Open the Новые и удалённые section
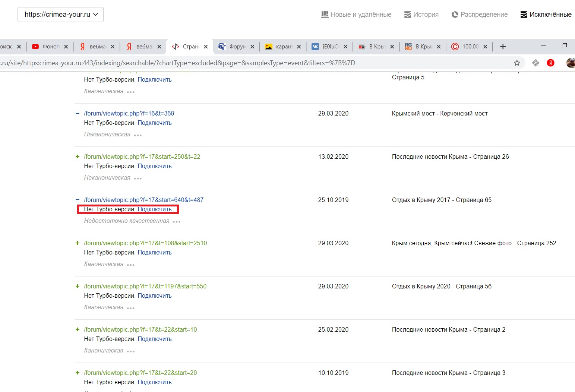 [356, 15]
